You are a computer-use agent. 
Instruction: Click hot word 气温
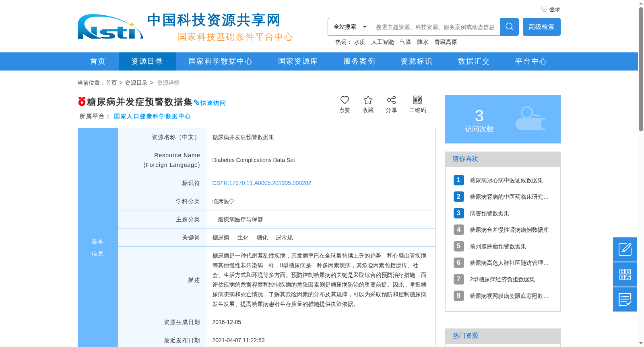point(405,42)
